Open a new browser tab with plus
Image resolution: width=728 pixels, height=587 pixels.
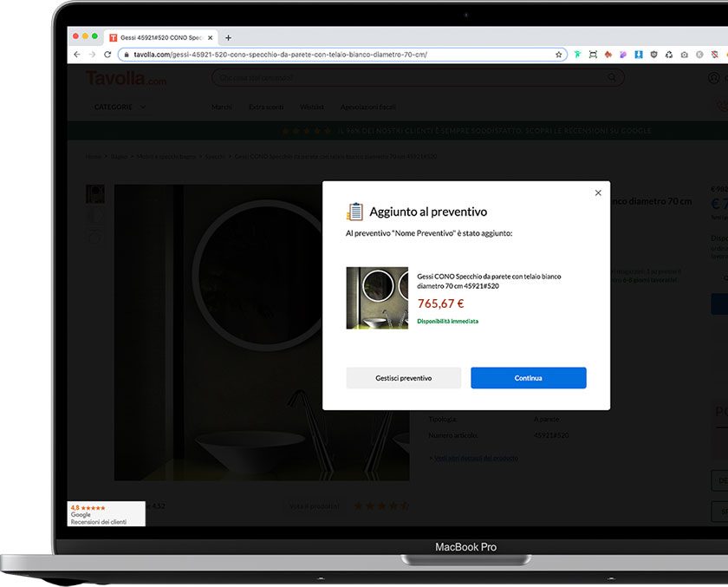(x=228, y=37)
